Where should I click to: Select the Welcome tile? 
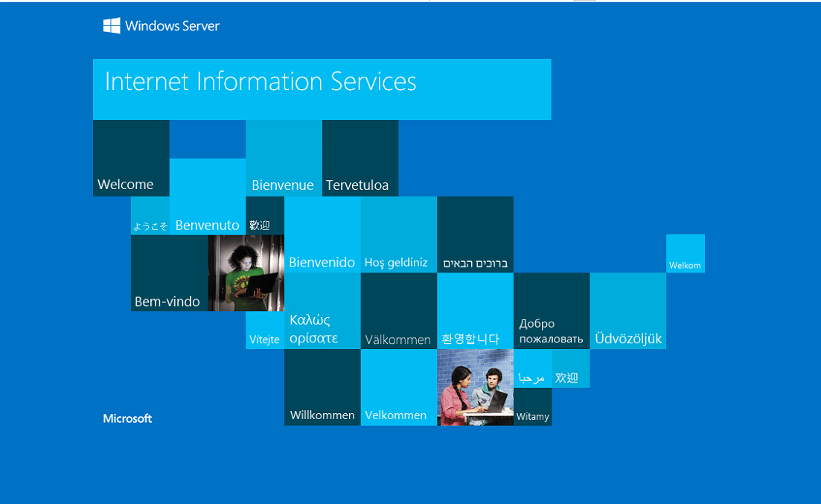[x=131, y=159]
